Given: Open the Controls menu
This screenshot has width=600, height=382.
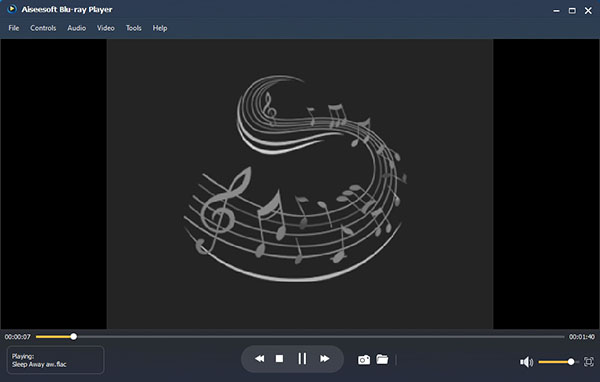Looking at the screenshot, I should [43, 28].
